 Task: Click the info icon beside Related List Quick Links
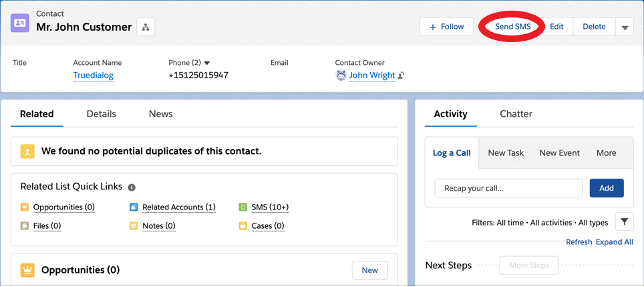click(x=132, y=187)
